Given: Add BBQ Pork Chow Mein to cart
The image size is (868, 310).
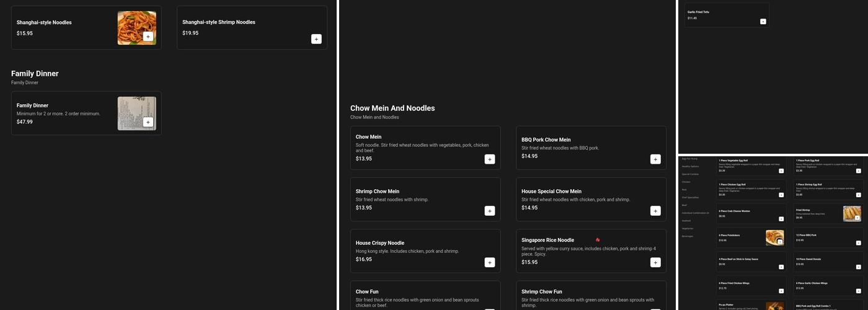Looking at the screenshot, I should [x=655, y=159].
